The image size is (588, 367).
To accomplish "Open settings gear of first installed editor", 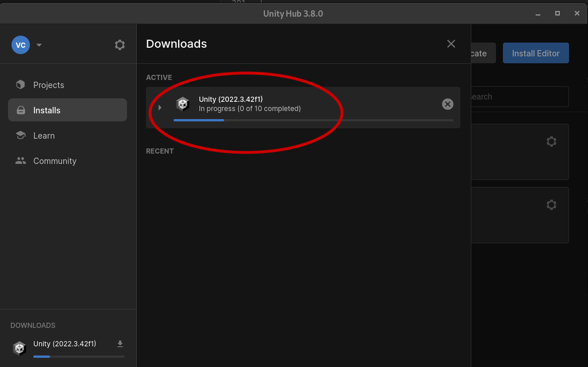I will click(x=551, y=142).
